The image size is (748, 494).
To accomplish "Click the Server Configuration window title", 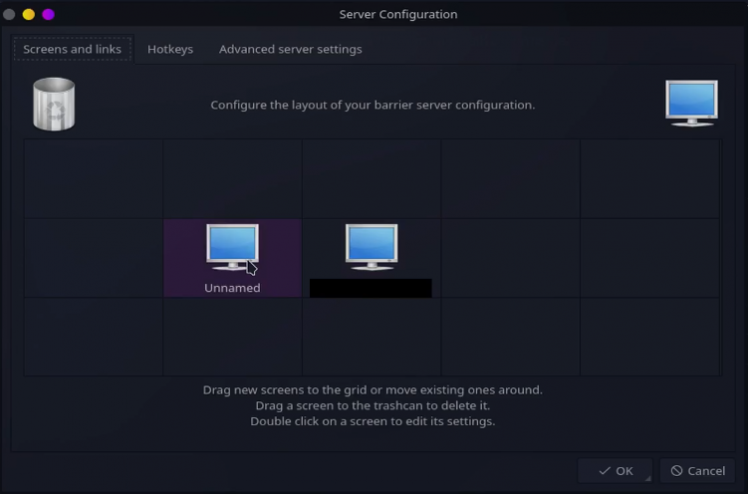I will (398, 14).
